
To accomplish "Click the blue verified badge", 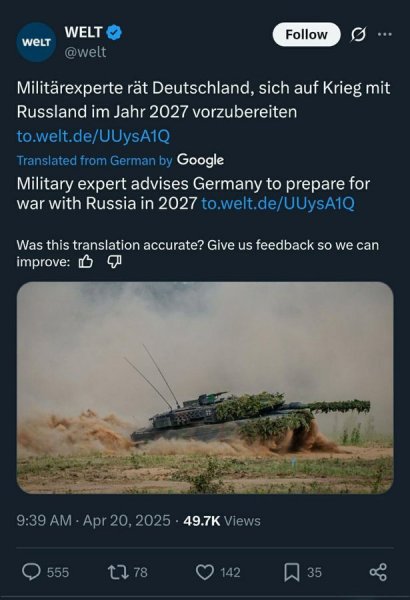I will pos(114,33).
